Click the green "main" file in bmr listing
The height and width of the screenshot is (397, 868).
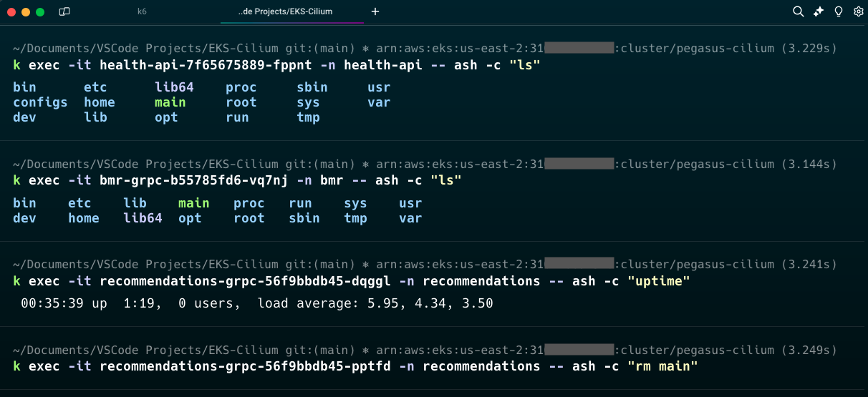193,203
